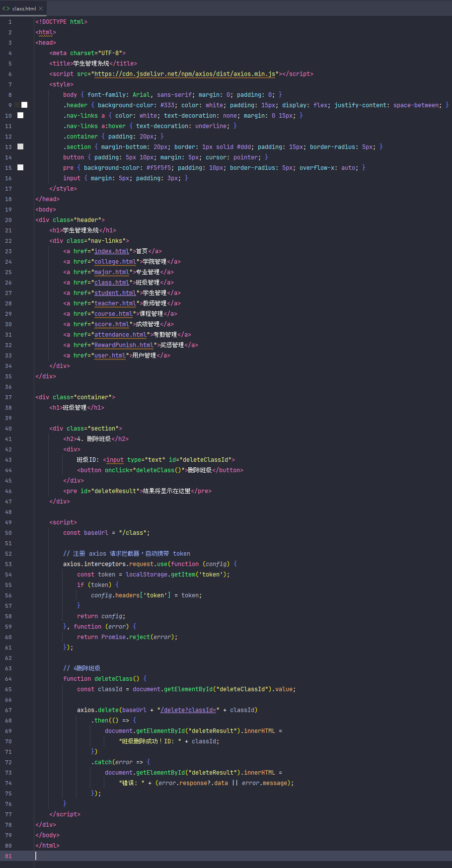452x868 pixels.
Task: Click the .section selector on line 13
Action: click(77, 147)
